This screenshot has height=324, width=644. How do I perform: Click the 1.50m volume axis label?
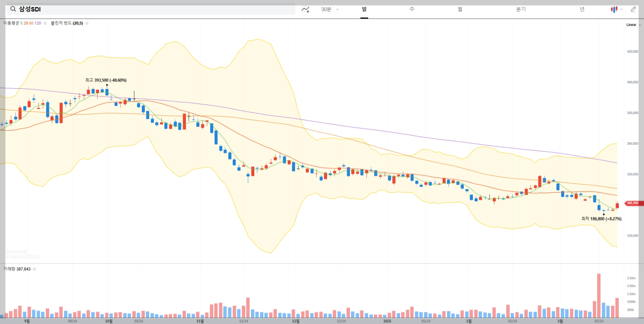pos(631,294)
